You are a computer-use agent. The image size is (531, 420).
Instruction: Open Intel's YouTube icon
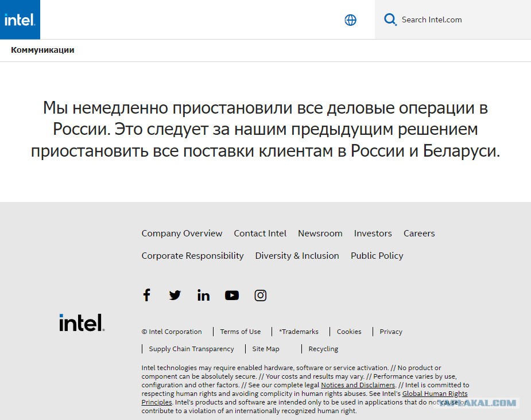pyautogui.click(x=232, y=295)
